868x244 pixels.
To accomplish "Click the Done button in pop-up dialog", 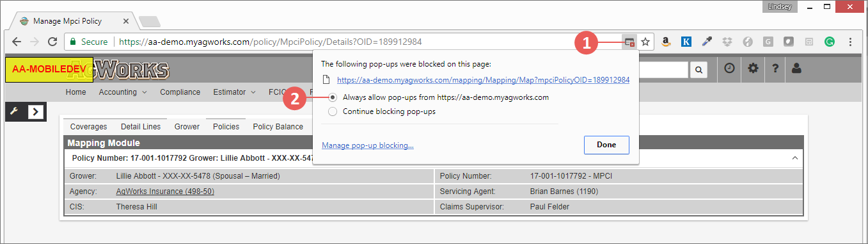I will pos(606,145).
